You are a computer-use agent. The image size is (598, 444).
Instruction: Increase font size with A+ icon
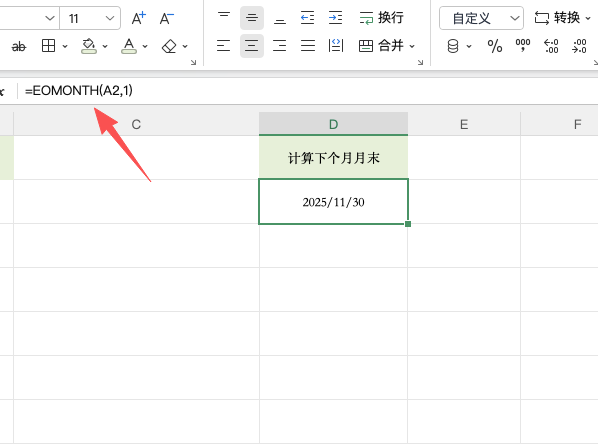(138, 18)
